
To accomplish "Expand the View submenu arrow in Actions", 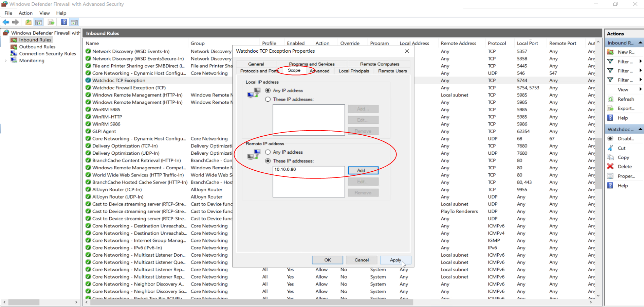I will coord(640,89).
